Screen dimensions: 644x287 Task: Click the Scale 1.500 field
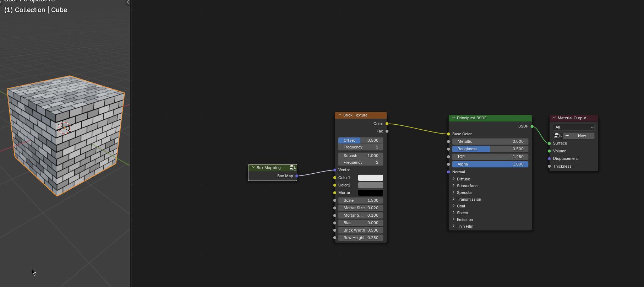point(360,200)
